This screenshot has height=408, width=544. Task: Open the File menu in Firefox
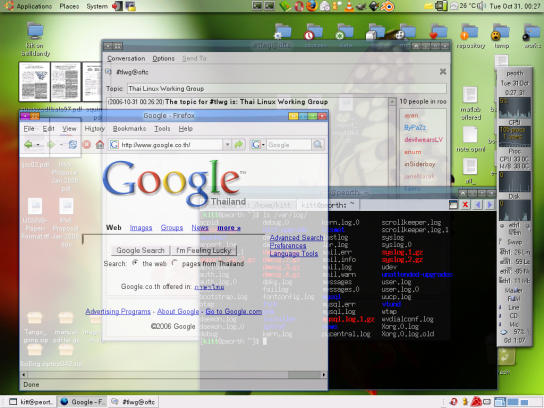tap(29, 128)
